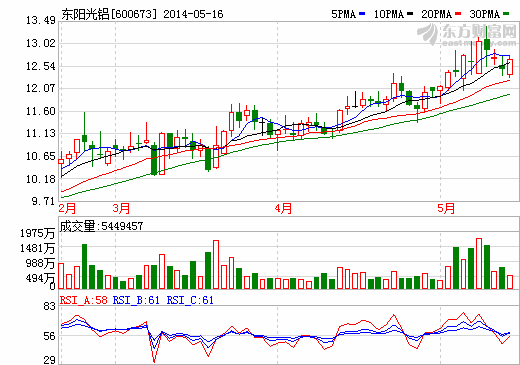Viewport: 520px width, 365px height.
Task: Click the RSI_A:58 indicator label
Action: point(83,300)
